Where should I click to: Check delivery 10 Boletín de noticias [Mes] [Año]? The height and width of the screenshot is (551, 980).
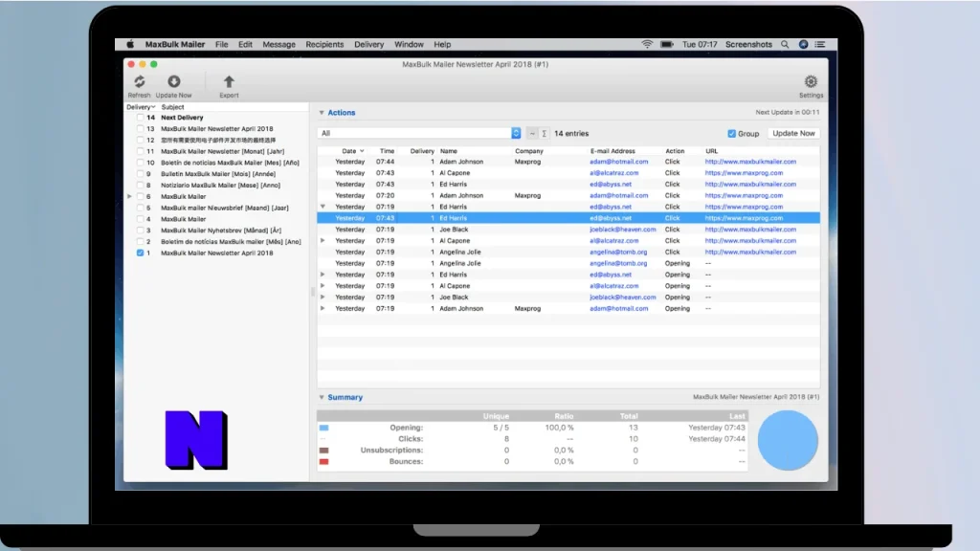tap(140, 163)
